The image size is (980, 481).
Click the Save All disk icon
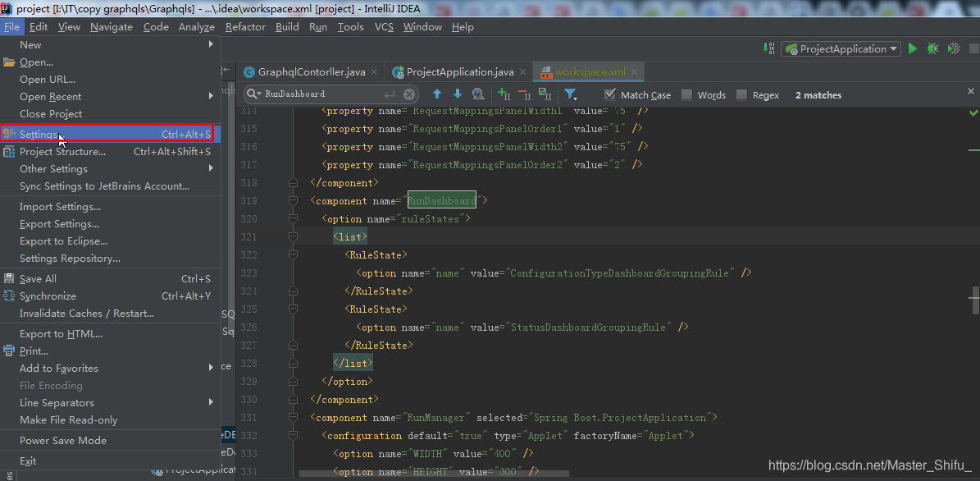coord(9,279)
